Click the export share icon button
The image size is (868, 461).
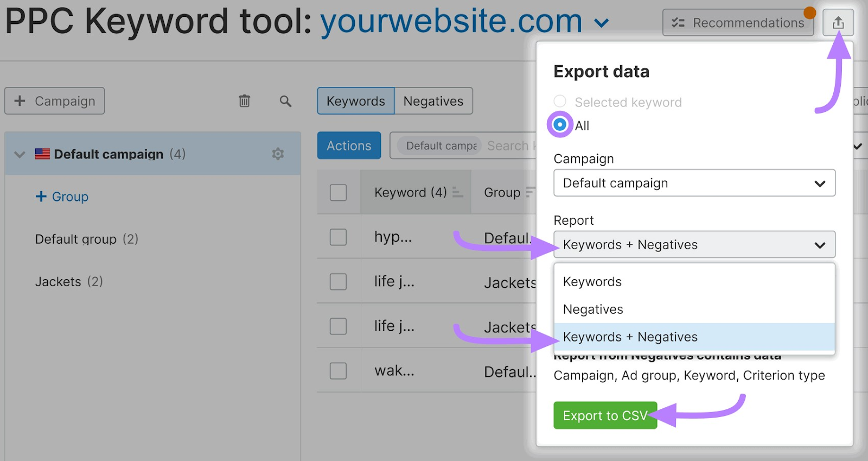point(838,23)
